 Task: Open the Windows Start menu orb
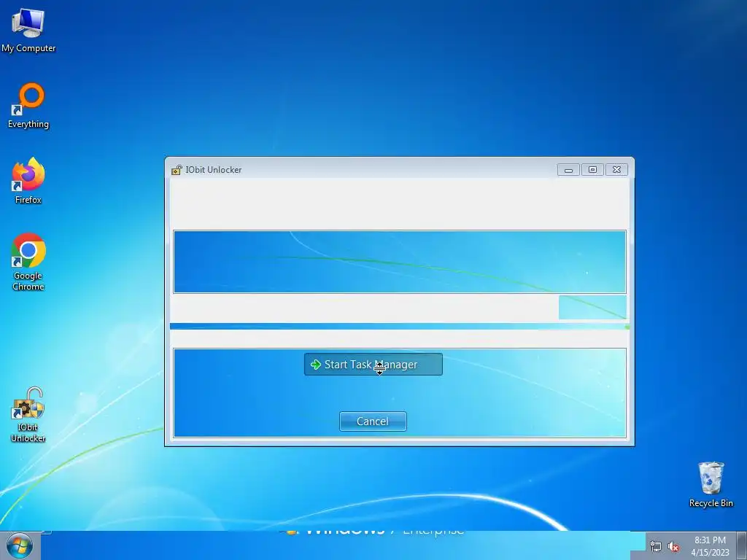tap(20, 545)
